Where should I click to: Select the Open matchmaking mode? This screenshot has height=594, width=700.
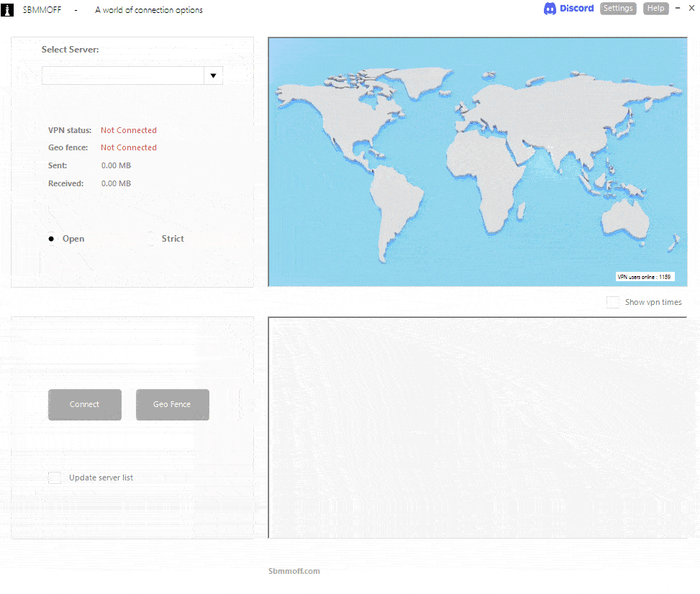tap(51, 238)
